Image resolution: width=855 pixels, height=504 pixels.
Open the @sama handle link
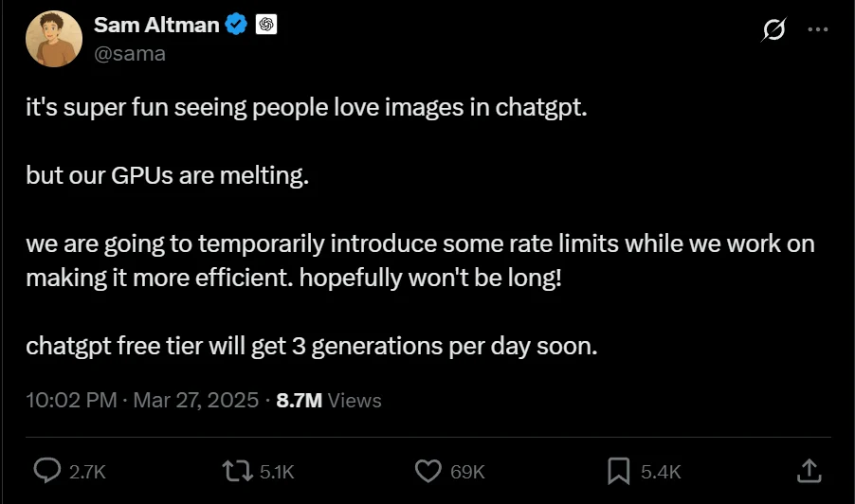pos(130,53)
